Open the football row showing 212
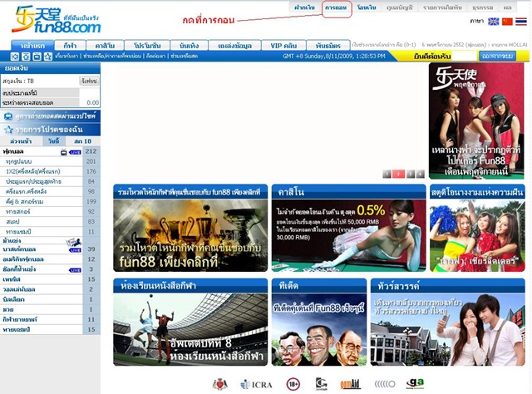The image size is (532, 394). 50,151
